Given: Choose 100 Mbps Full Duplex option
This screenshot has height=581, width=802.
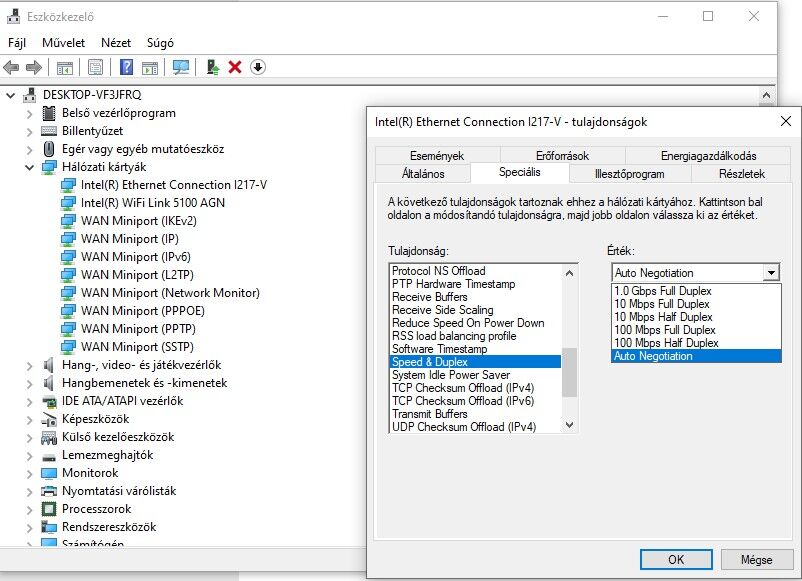Looking at the screenshot, I should pos(696,330).
